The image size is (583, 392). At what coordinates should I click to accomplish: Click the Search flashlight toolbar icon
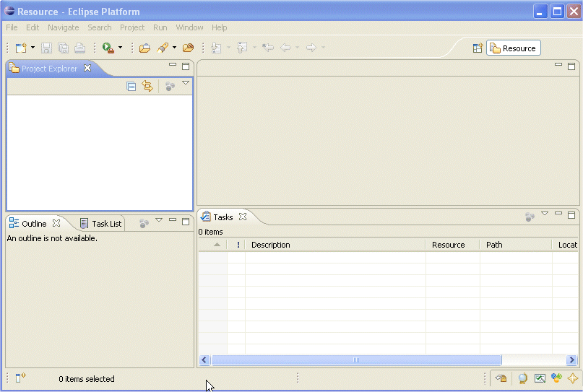click(x=163, y=48)
